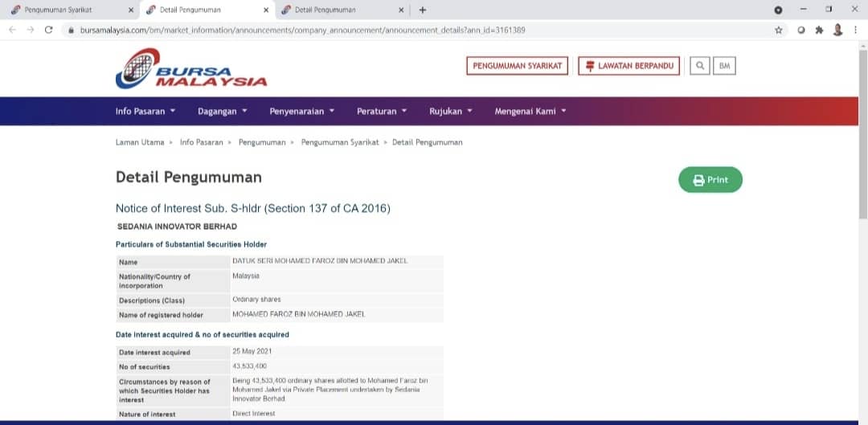868x425 pixels.
Task: Open a new tab with plus icon
Action: 423,10
